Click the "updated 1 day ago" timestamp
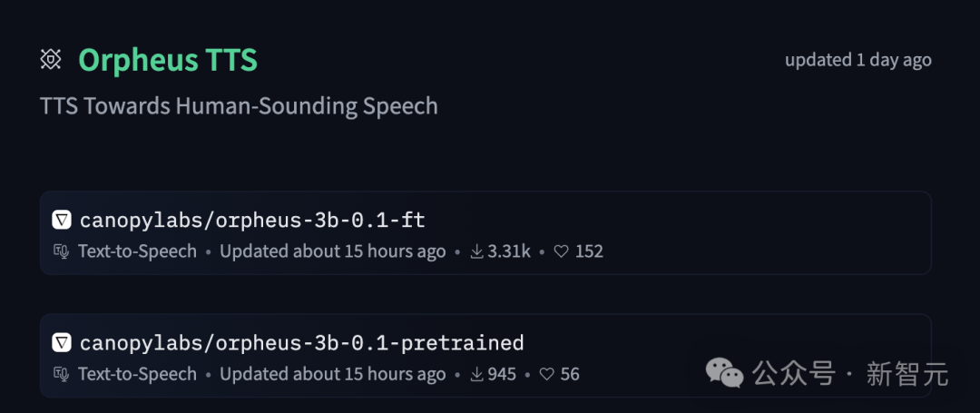980x413 pixels. click(857, 60)
